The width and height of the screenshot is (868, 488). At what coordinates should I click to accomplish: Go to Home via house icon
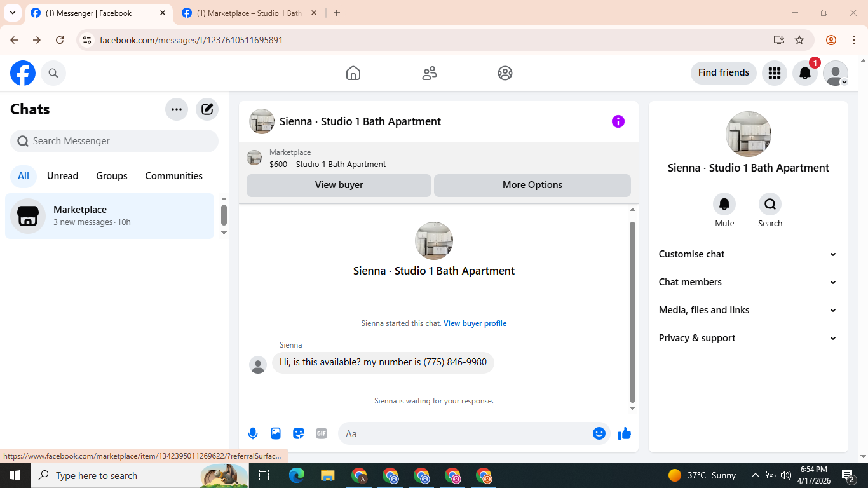[353, 73]
